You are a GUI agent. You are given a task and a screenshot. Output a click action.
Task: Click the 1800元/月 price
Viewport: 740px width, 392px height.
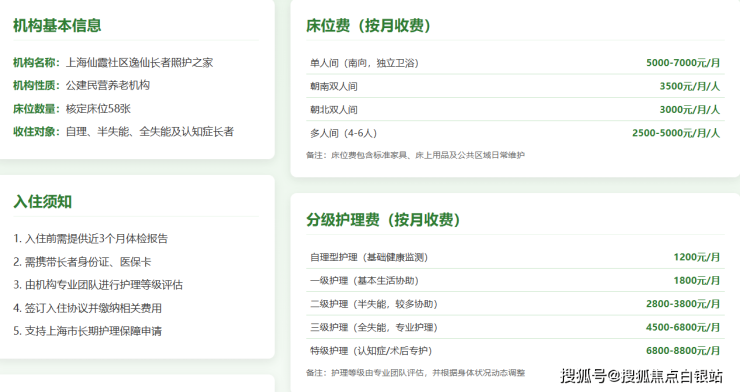coord(697,281)
